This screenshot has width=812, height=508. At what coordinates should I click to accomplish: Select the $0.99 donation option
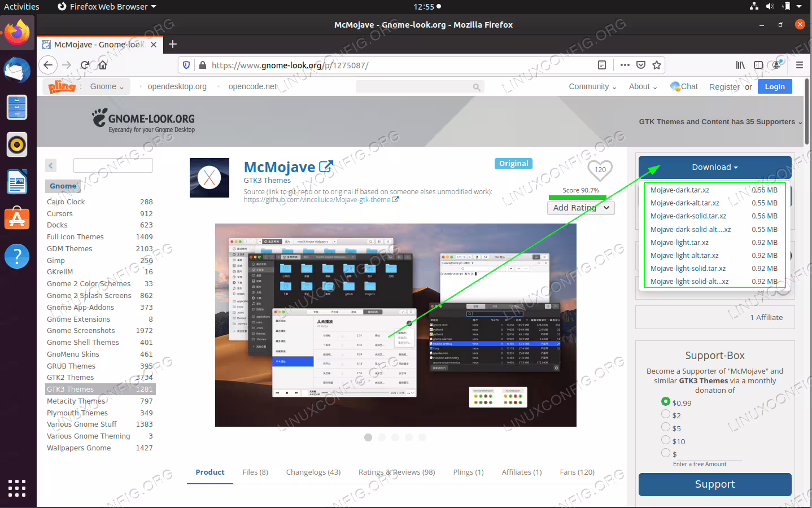[x=666, y=401]
